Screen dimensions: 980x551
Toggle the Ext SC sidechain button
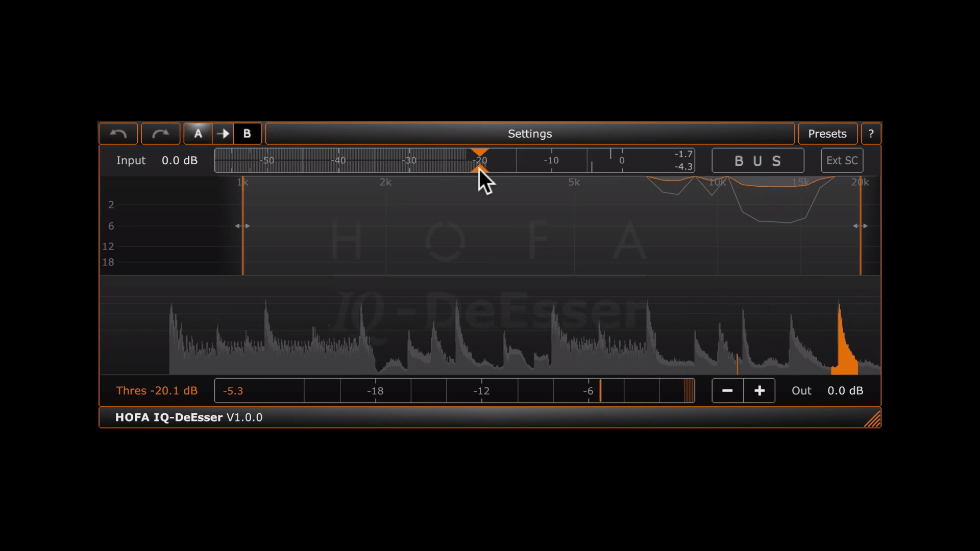tap(842, 161)
